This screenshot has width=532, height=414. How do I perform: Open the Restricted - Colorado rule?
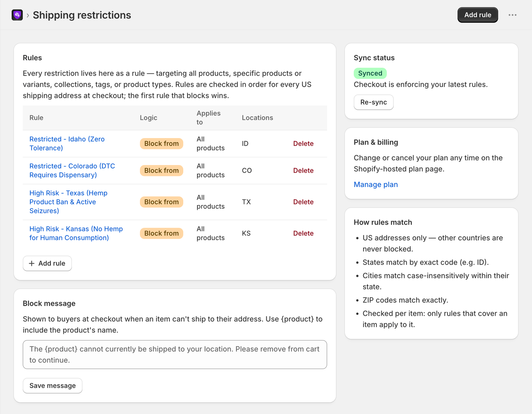(x=72, y=170)
